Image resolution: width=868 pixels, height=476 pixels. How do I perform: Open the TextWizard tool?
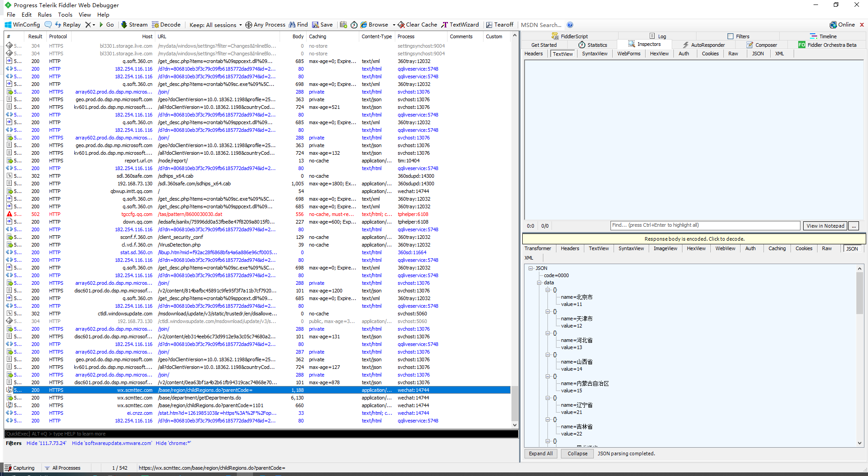coord(460,25)
